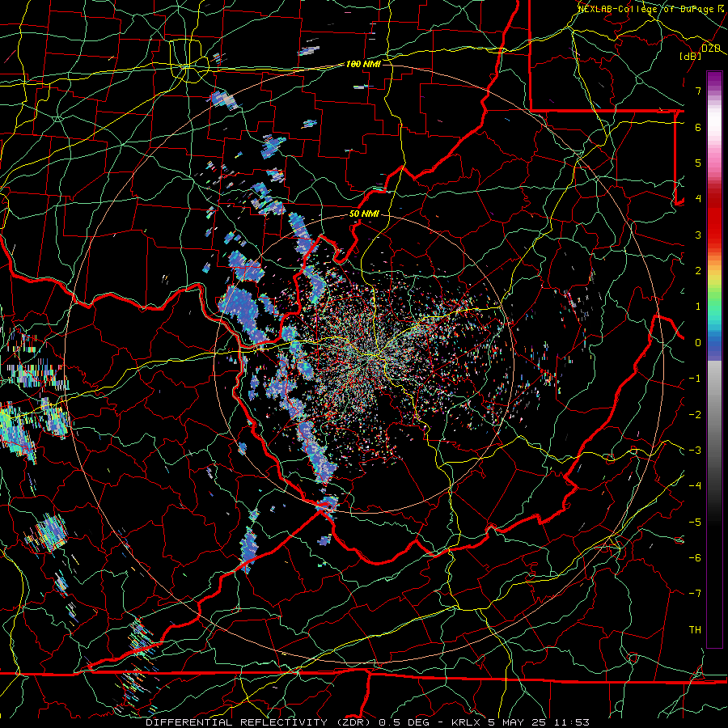Click the "-7" value on color scale

695,594
